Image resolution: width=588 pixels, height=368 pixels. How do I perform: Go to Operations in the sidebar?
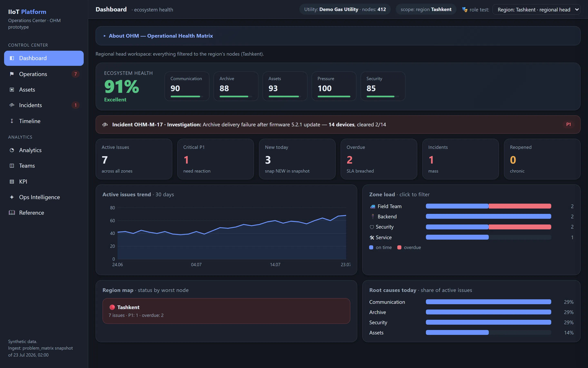click(x=44, y=74)
